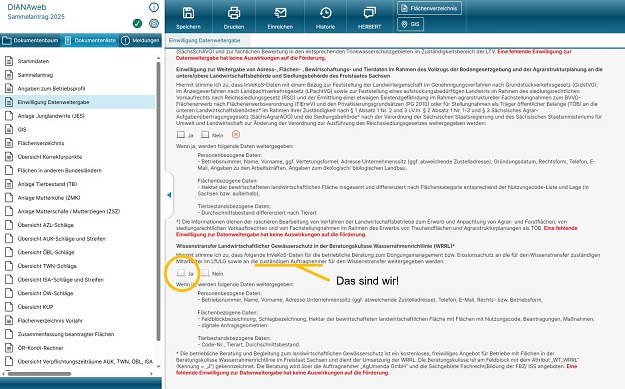
Task: Click horizontal scrollbar under document list
Action: (39, 374)
